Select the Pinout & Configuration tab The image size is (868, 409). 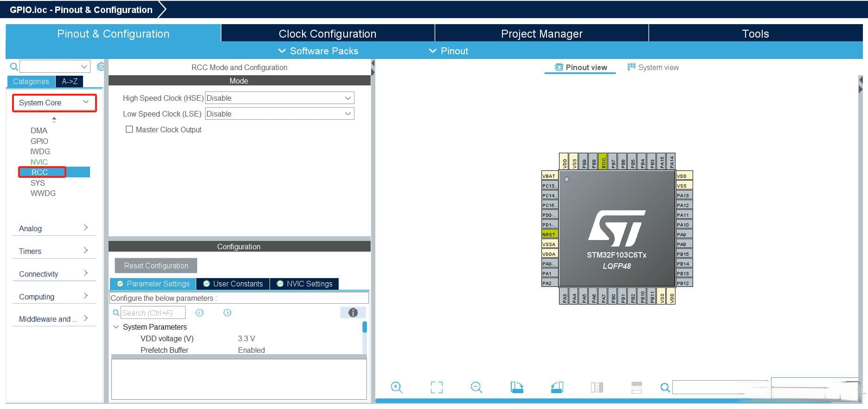(x=113, y=33)
